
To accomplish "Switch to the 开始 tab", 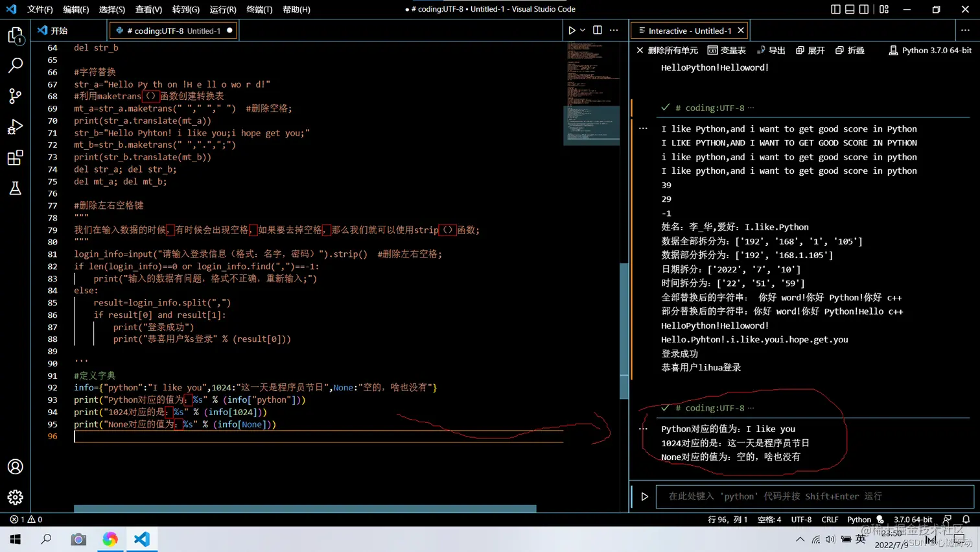I will pos(69,30).
